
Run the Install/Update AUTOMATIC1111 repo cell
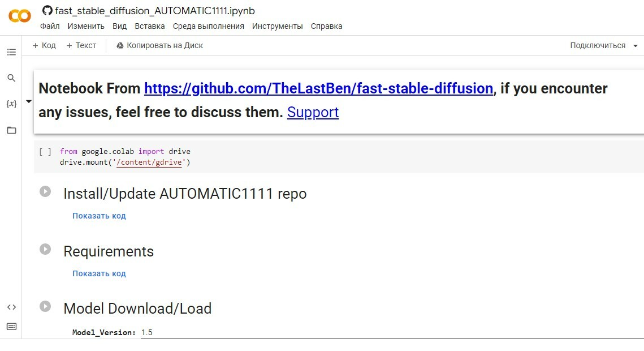45,191
